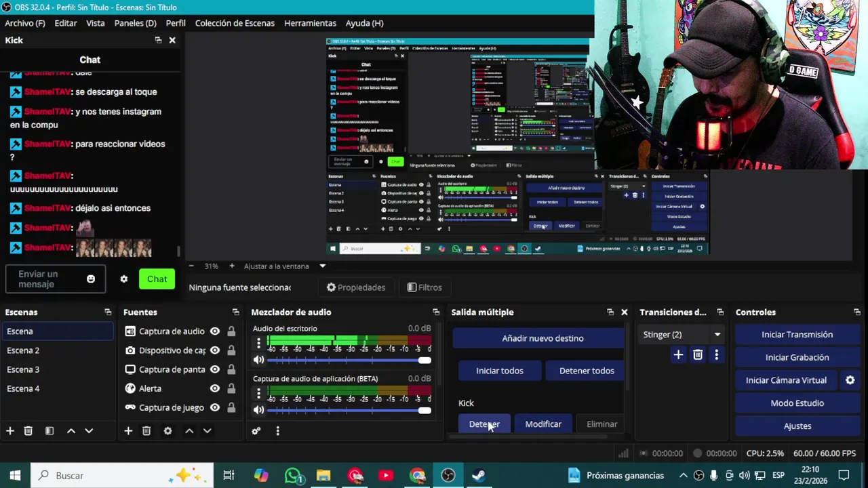
Task: Toggle visibility of Captura de audio source
Action: coord(214,331)
